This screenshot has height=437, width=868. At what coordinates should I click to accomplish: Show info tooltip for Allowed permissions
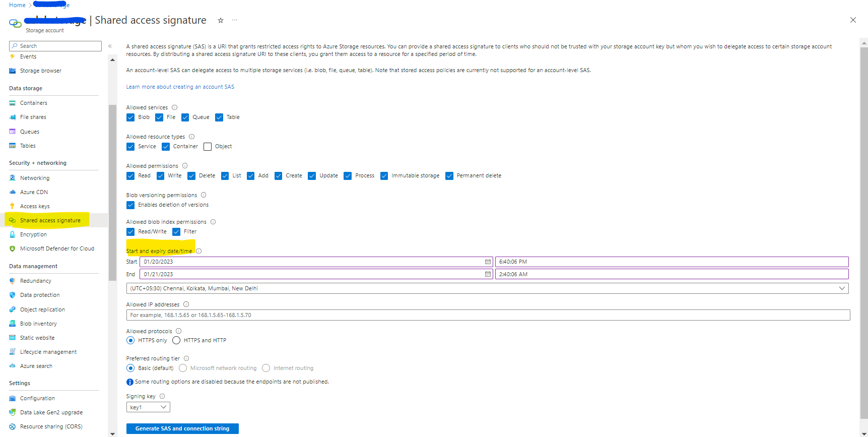pos(185,166)
